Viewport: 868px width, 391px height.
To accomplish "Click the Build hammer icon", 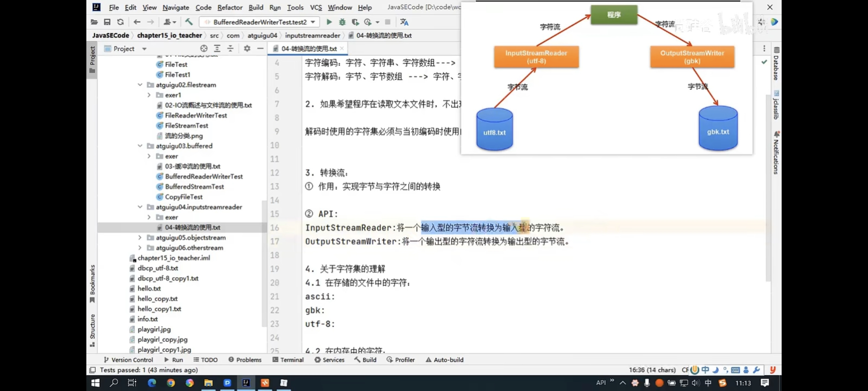I will (189, 22).
